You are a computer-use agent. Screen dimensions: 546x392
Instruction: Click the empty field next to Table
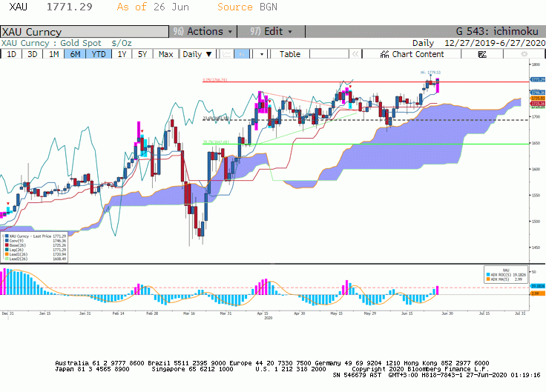[x=329, y=54]
